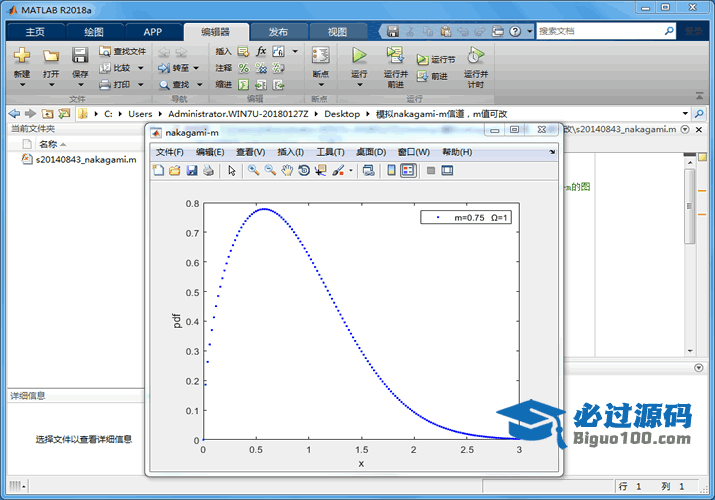The image size is (715, 500).
Task: Click the Save Figure floppy icon
Action: pos(192,170)
